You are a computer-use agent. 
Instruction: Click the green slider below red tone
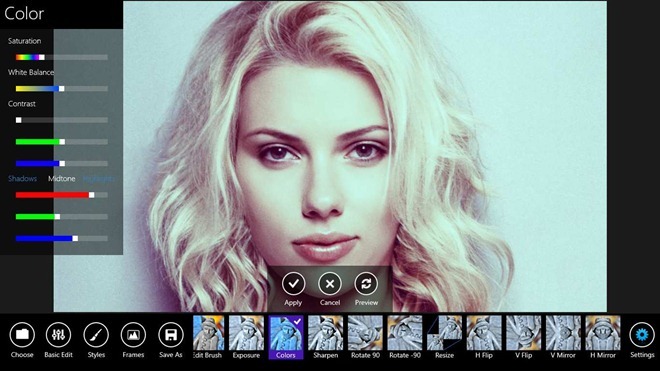click(x=61, y=216)
